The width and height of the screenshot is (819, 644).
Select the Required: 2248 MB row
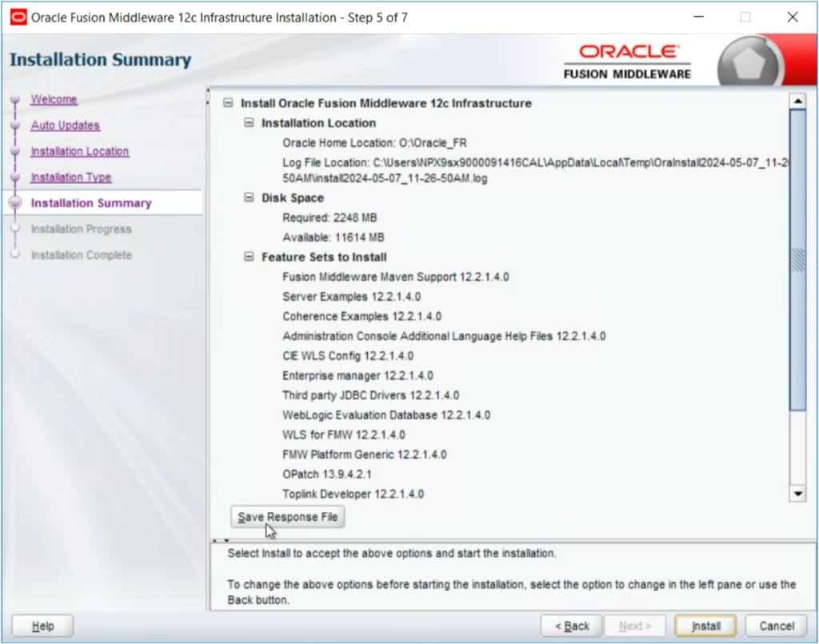(330, 218)
